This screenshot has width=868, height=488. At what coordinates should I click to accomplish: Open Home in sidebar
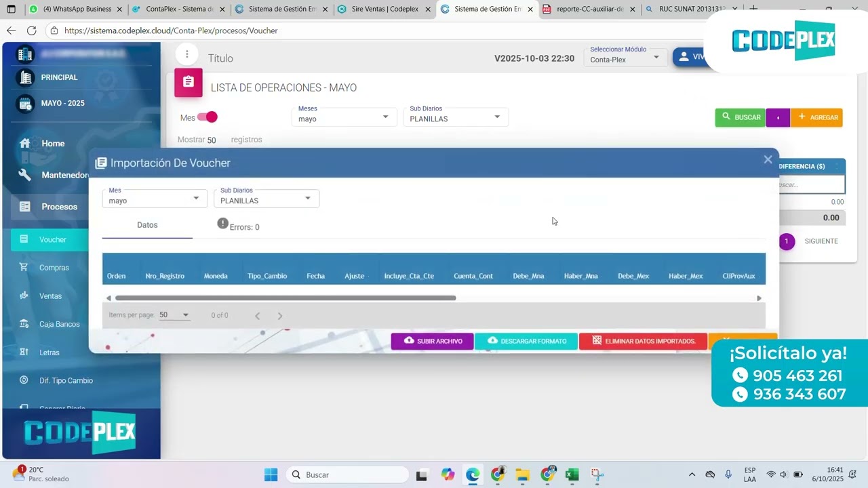[53, 144]
